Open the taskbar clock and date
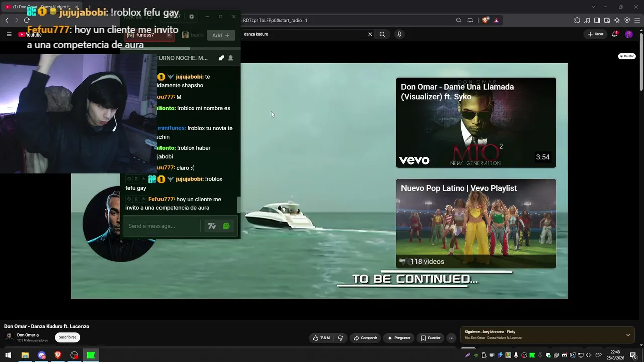644x362 pixels. pyautogui.click(x=615, y=355)
